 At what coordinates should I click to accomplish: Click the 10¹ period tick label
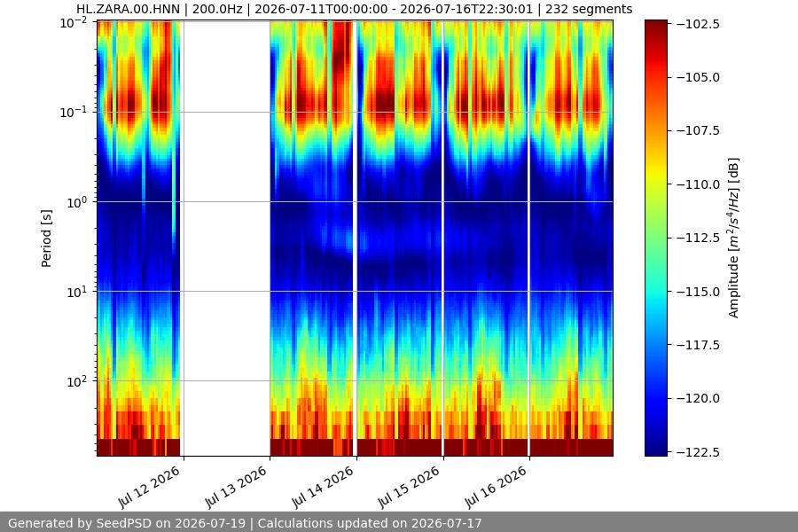[77, 292]
